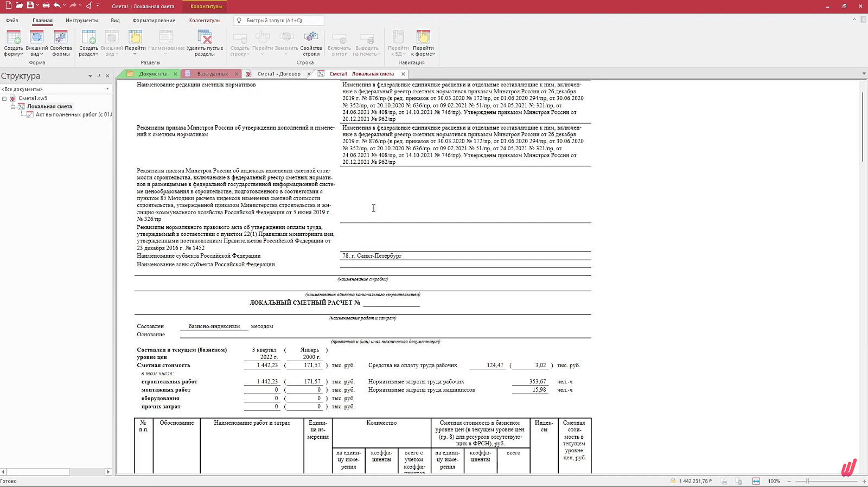Viewport: 868px width, 487px height.
Task: Open Свойства формы form properties
Action: (61, 43)
